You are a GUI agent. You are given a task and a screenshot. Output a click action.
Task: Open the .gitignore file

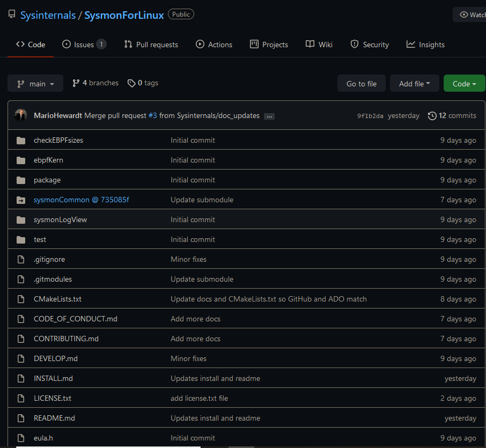[49, 259]
